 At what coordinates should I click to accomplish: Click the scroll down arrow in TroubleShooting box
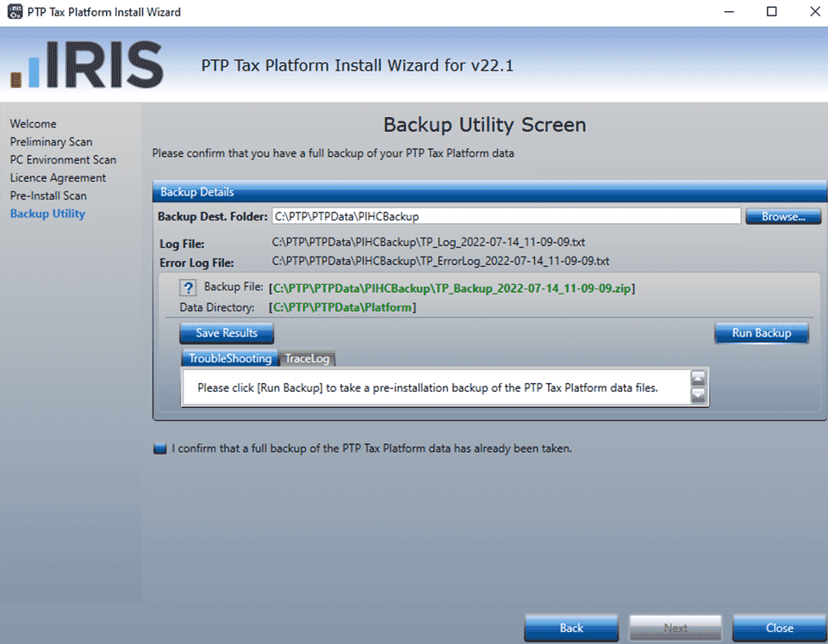point(698,395)
